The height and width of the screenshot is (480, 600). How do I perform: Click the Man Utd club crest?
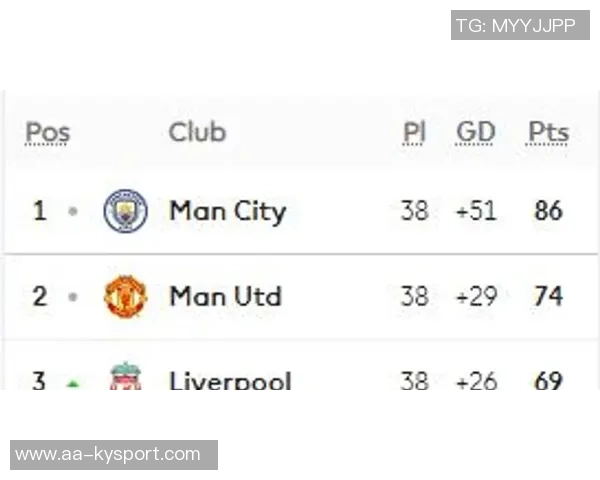click(126, 296)
